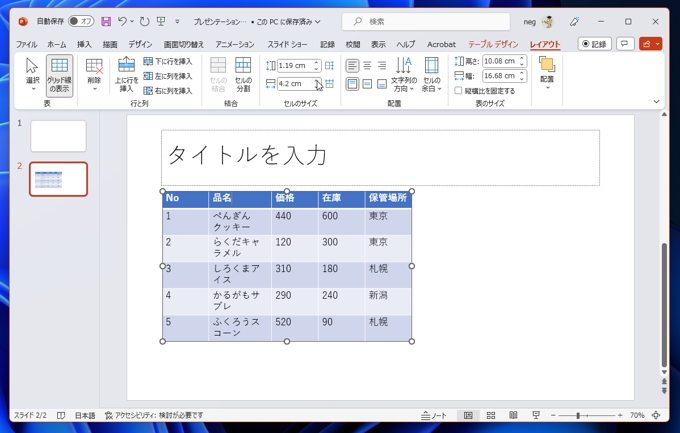Select slide 1 thumbnail
The image size is (680, 433).
point(58,136)
